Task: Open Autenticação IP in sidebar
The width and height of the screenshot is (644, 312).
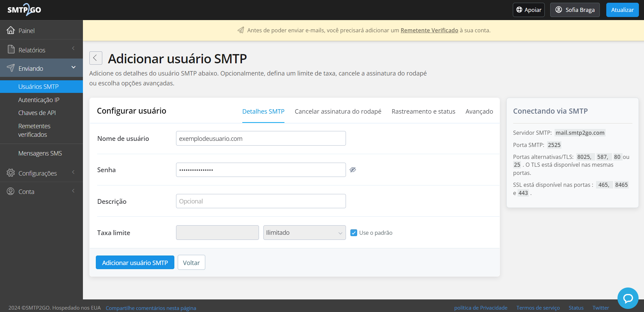Action: (39, 100)
